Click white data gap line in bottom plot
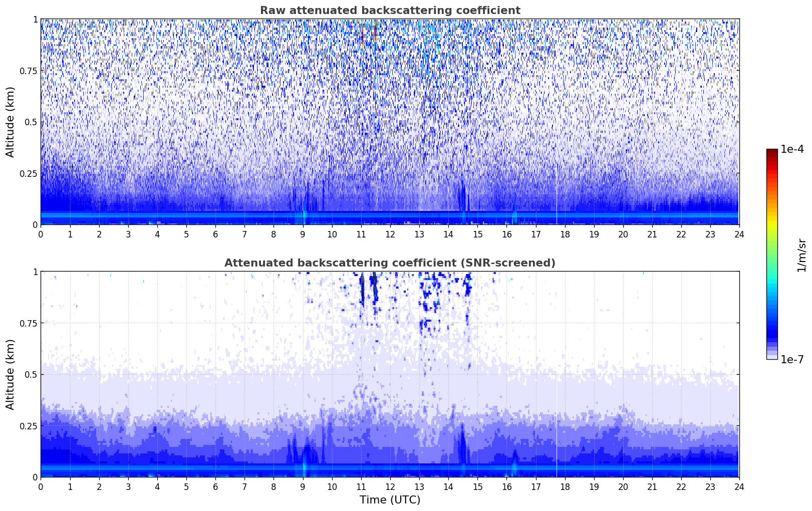 (x=557, y=426)
